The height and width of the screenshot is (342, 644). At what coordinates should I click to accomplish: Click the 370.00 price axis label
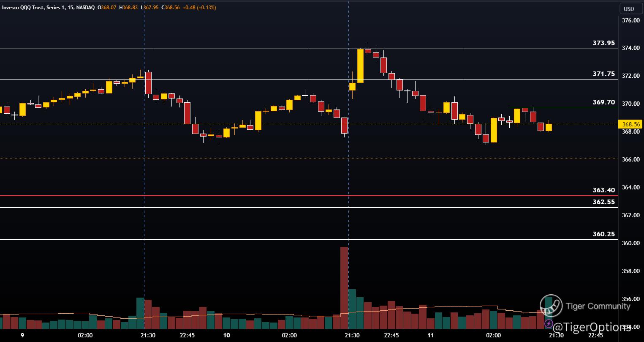click(630, 104)
